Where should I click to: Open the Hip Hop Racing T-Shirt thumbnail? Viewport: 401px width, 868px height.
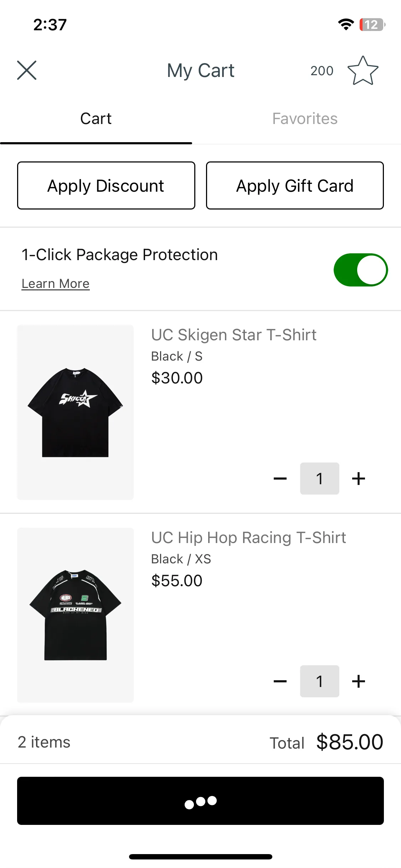tap(75, 615)
